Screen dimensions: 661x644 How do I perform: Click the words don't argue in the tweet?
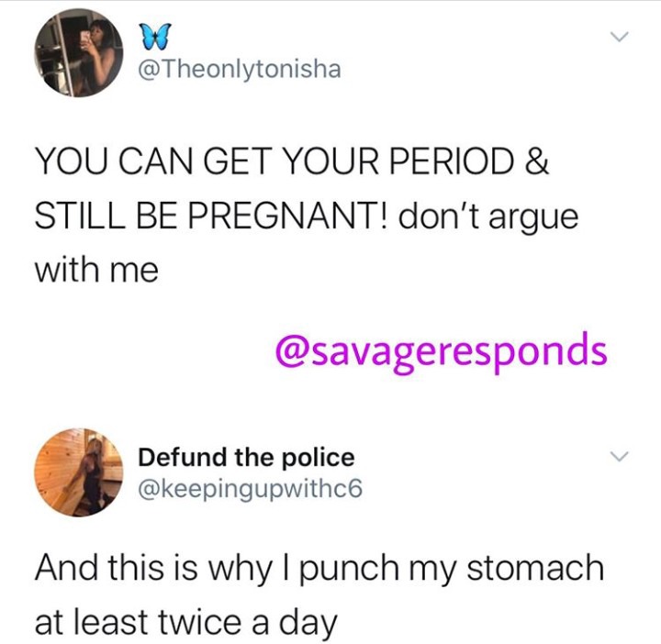pos(488,217)
